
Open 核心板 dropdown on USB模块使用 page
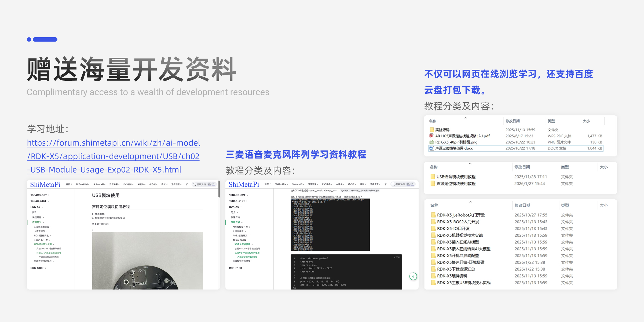153,184
